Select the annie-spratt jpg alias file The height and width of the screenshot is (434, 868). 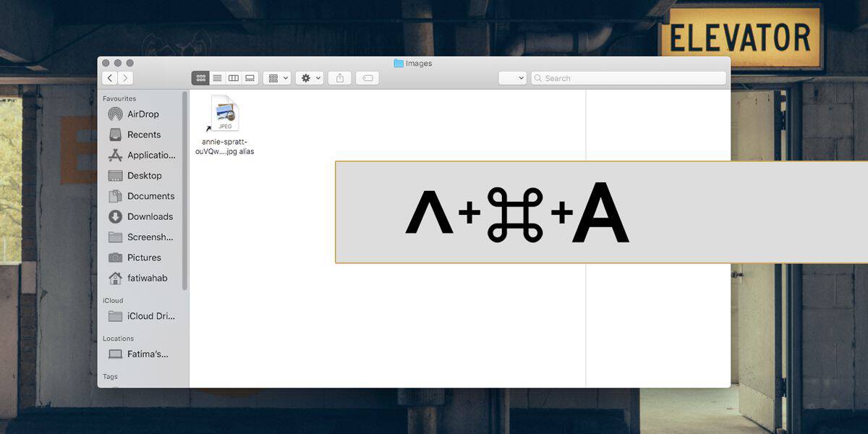(x=225, y=125)
